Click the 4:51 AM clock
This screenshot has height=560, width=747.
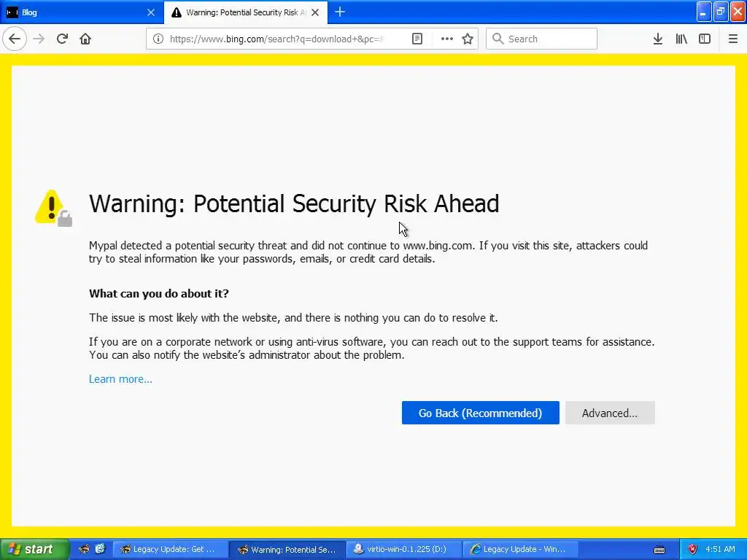tap(720, 550)
